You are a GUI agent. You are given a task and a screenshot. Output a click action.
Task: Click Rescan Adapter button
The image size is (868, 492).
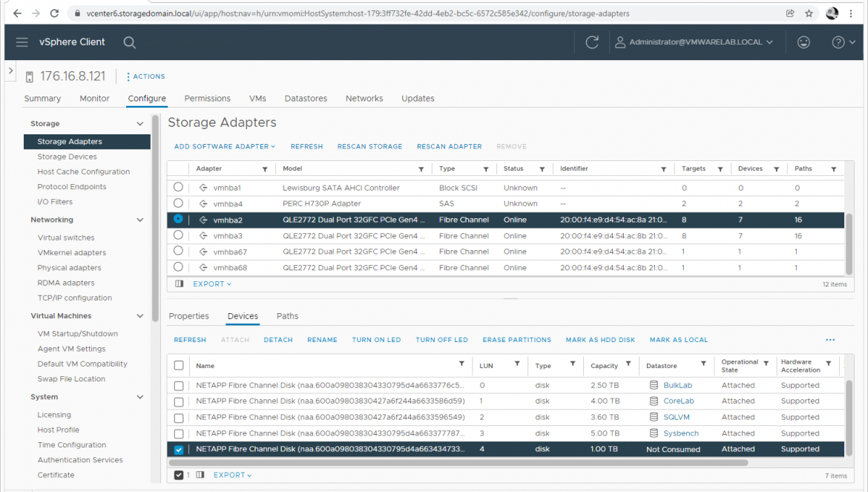450,147
